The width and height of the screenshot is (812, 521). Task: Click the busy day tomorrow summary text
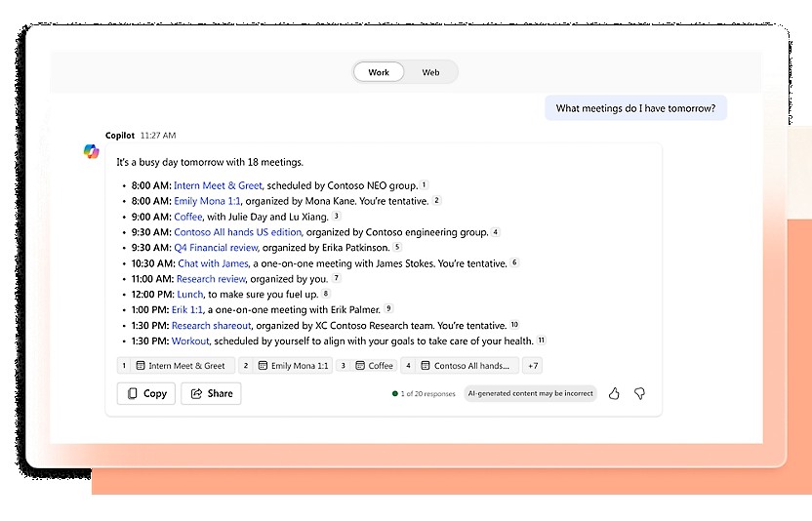tap(210, 162)
